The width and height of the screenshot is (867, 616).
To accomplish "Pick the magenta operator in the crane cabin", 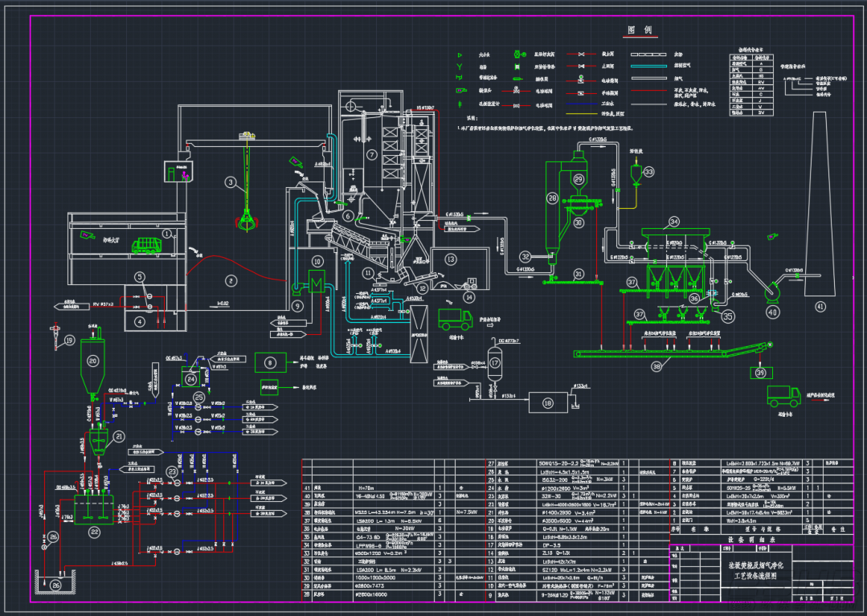I will tap(186, 175).
